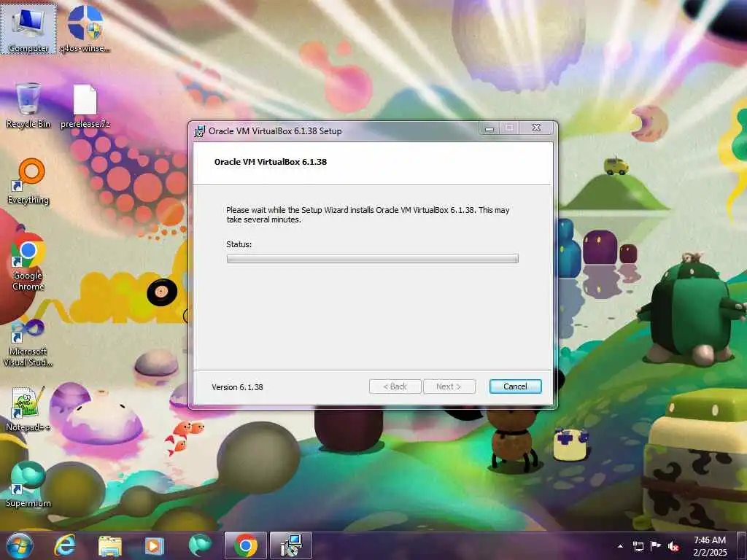
Task: Click the disabled Next > button
Action: click(449, 386)
